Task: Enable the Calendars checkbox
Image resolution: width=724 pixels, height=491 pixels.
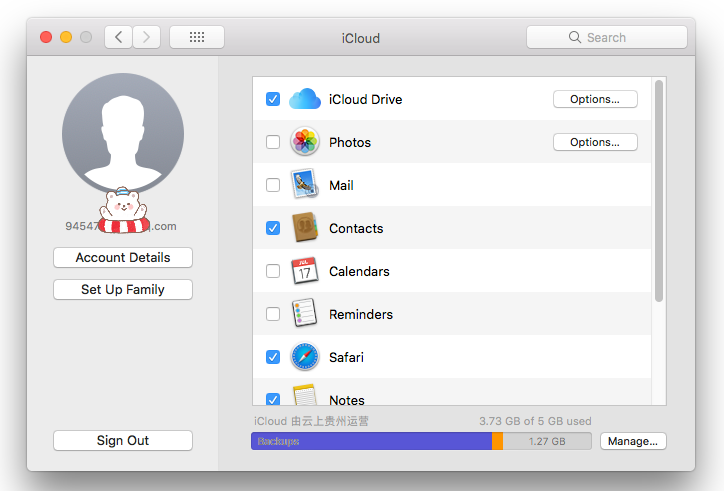Action: [273, 271]
